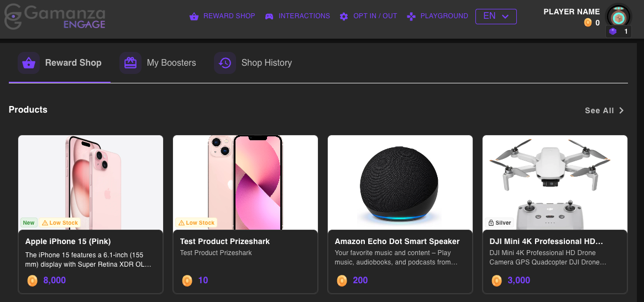The height and width of the screenshot is (302, 644).
Task: Click the Playground icon in the header
Action: point(411,17)
